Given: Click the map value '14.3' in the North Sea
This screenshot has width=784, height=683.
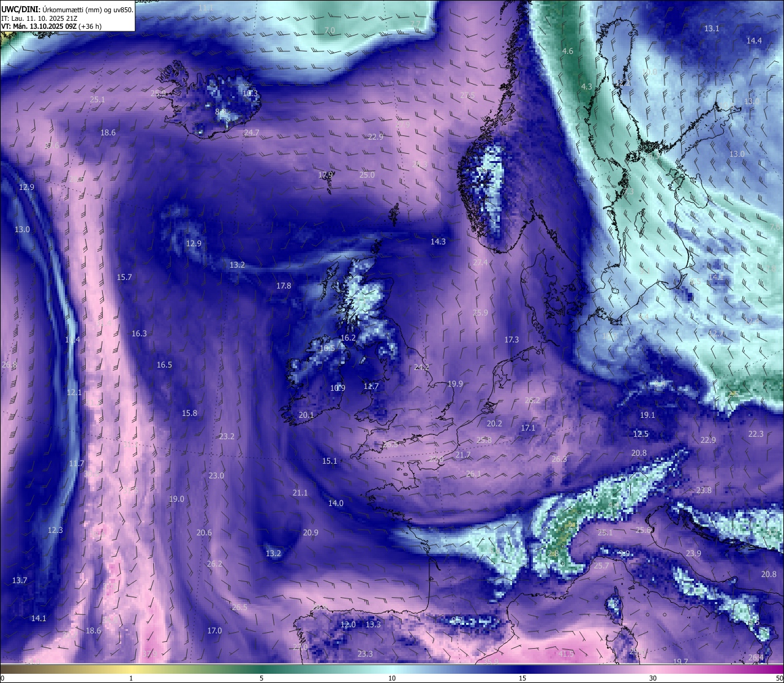Looking at the screenshot, I should pos(438,241).
